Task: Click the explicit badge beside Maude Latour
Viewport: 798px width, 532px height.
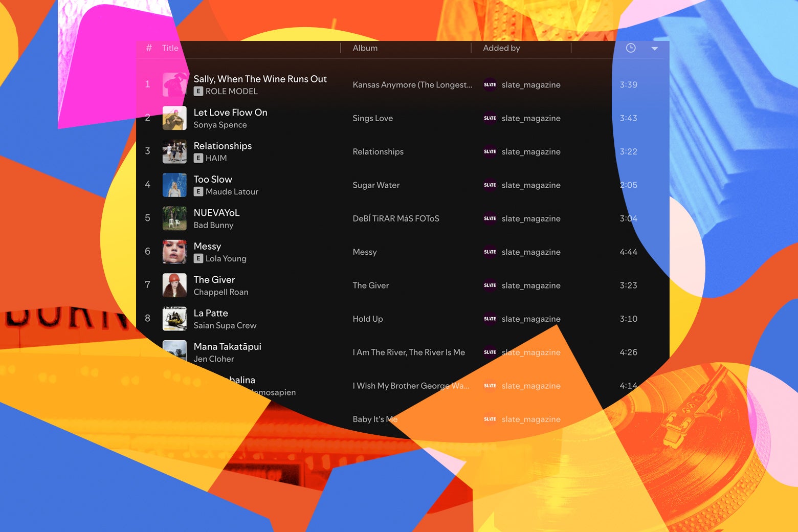Action: (198, 192)
